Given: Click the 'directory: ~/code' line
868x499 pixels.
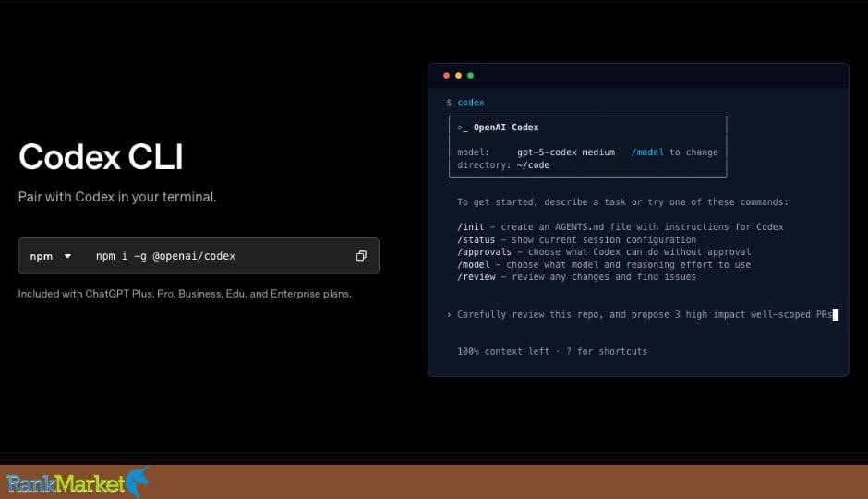Looking at the screenshot, I should (503, 165).
